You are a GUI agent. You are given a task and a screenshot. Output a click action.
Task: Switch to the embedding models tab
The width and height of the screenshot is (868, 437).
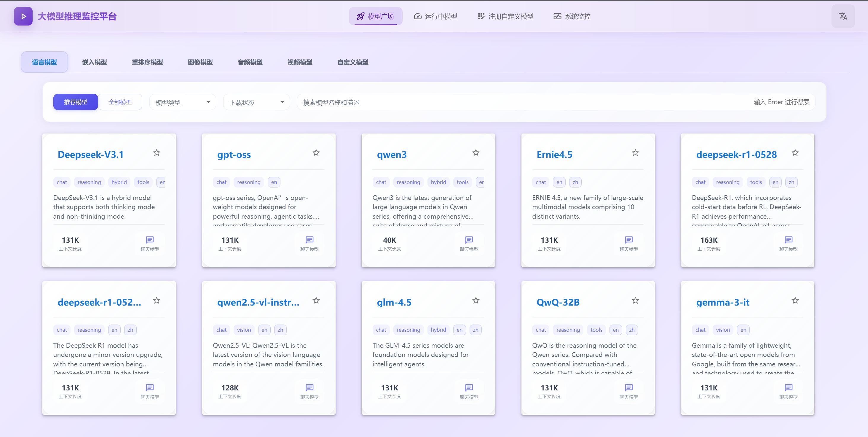tap(94, 62)
